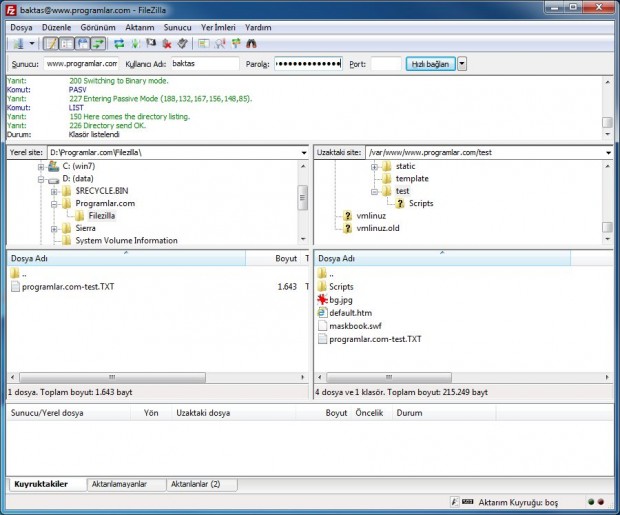This screenshot has width=620, height=515.
Task: Collapse the D: (data) drive node
Action: (41, 180)
